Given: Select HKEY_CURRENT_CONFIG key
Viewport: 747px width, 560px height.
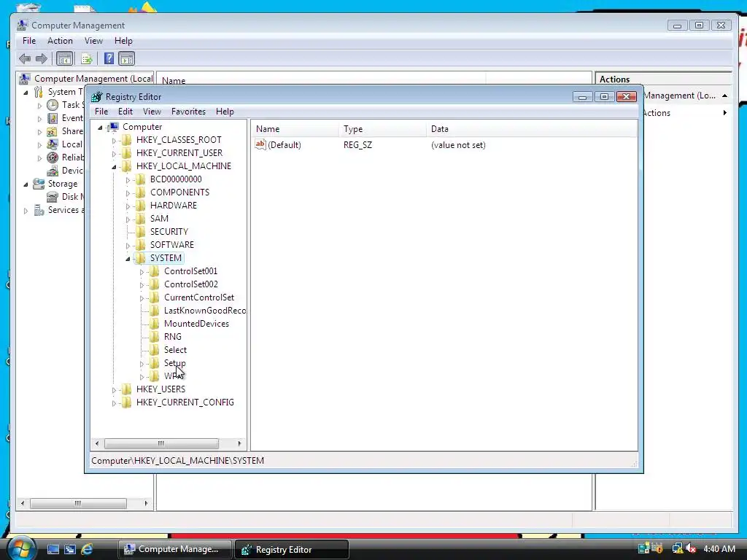Looking at the screenshot, I should pyautogui.click(x=185, y=402).
